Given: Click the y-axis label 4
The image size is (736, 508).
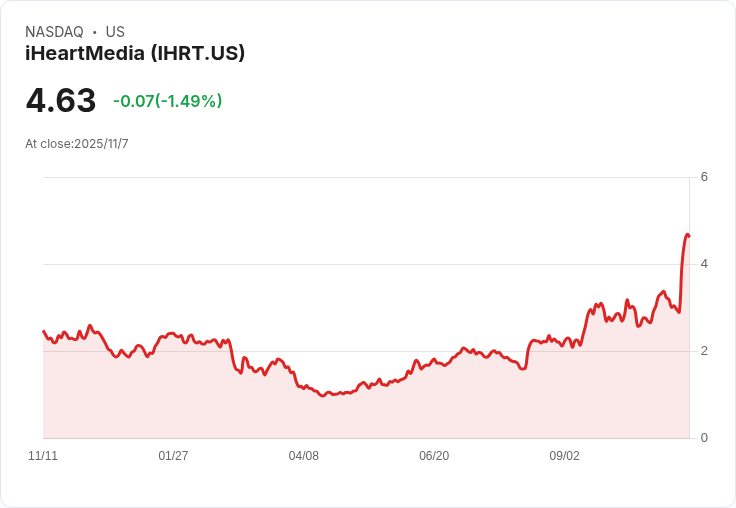Looking at the screenshot, I should click(704, 264).
